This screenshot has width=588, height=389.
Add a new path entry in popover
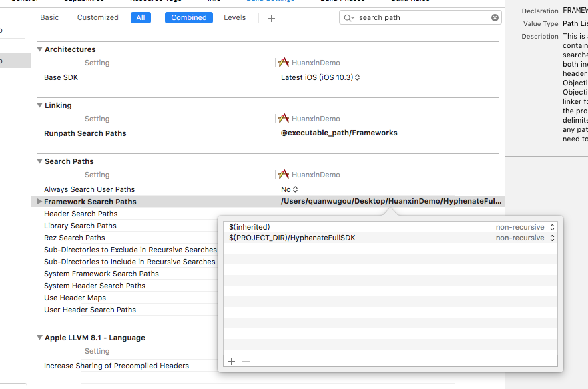tap(232, 361)
